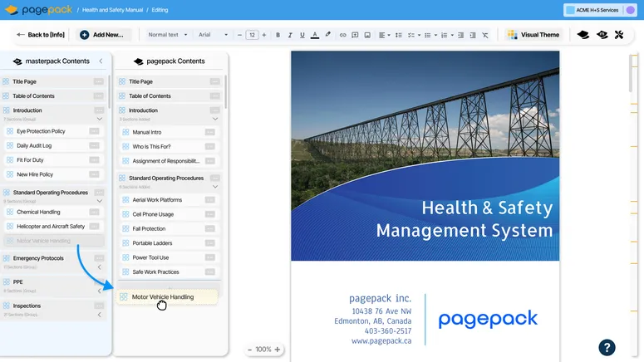The height and width of the screenshot is (362, 644).
Task: Collapse the masterpack Contents panel
Action: pos(101,61)
